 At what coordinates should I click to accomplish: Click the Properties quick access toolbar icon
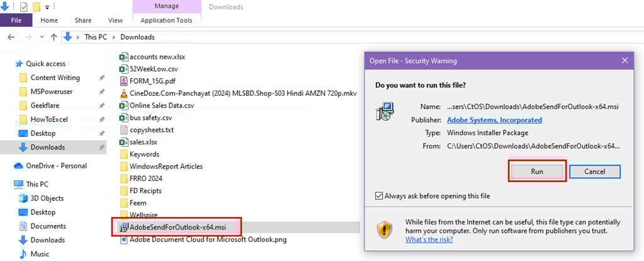[x=23, y=6]
